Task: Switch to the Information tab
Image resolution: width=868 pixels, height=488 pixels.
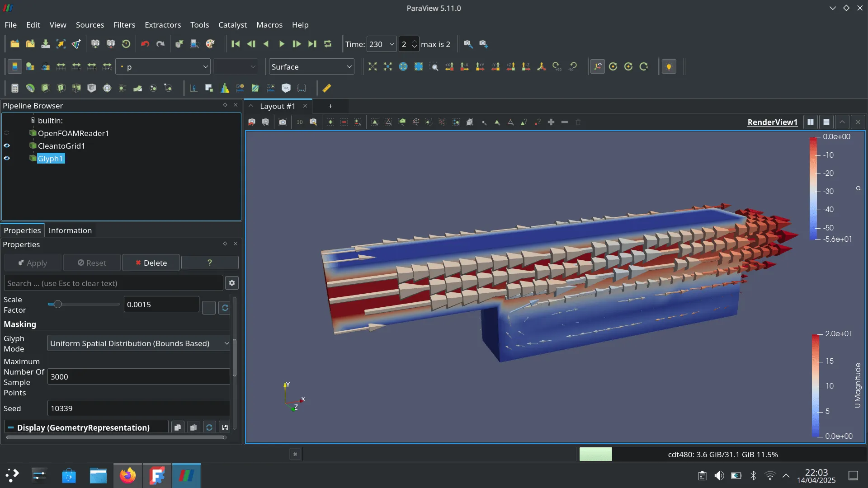Action: [x=70, y=230]
